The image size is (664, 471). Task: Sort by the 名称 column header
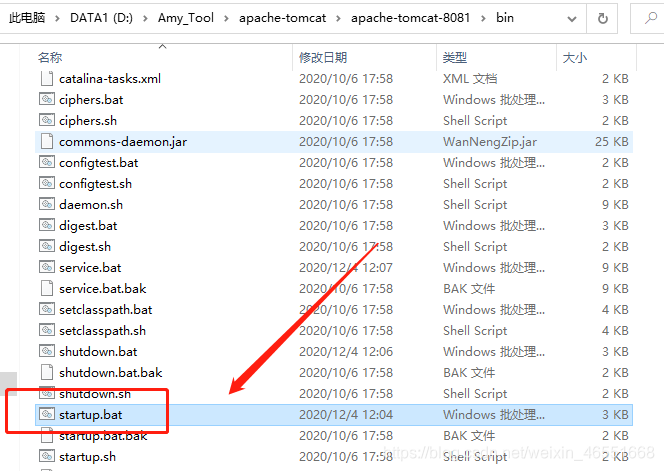(x=50, y=57)
